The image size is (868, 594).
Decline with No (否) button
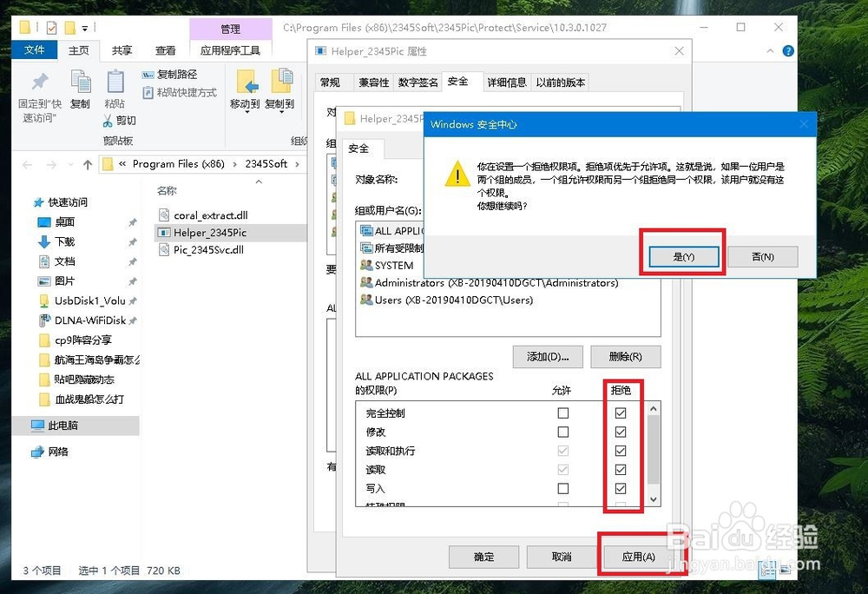tap(763, 257)
